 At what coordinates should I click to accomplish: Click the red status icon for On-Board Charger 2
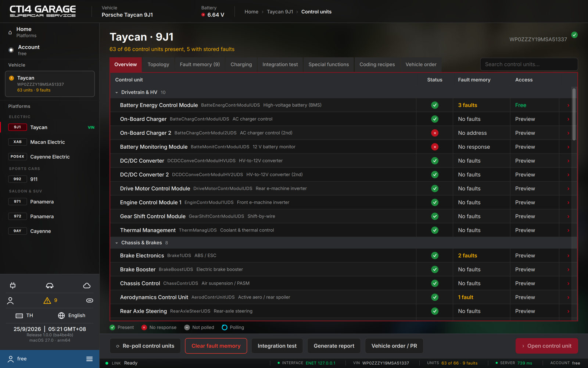(435, 133)
